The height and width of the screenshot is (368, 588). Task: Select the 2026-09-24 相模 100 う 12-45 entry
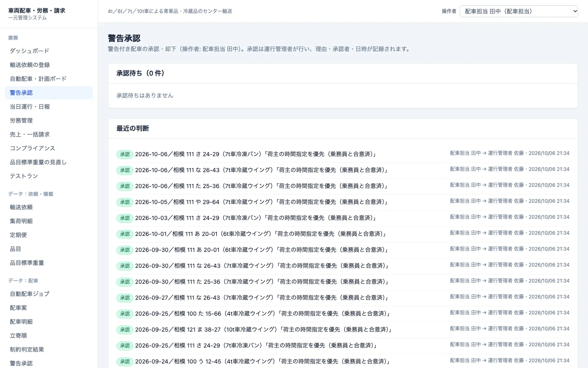click(x=343, y=361)
